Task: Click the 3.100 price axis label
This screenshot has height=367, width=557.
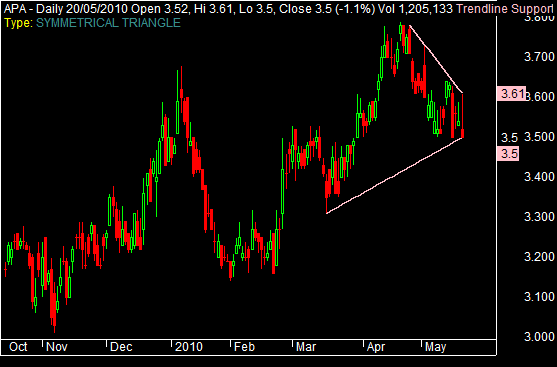Action: click(x=539, y=296)
